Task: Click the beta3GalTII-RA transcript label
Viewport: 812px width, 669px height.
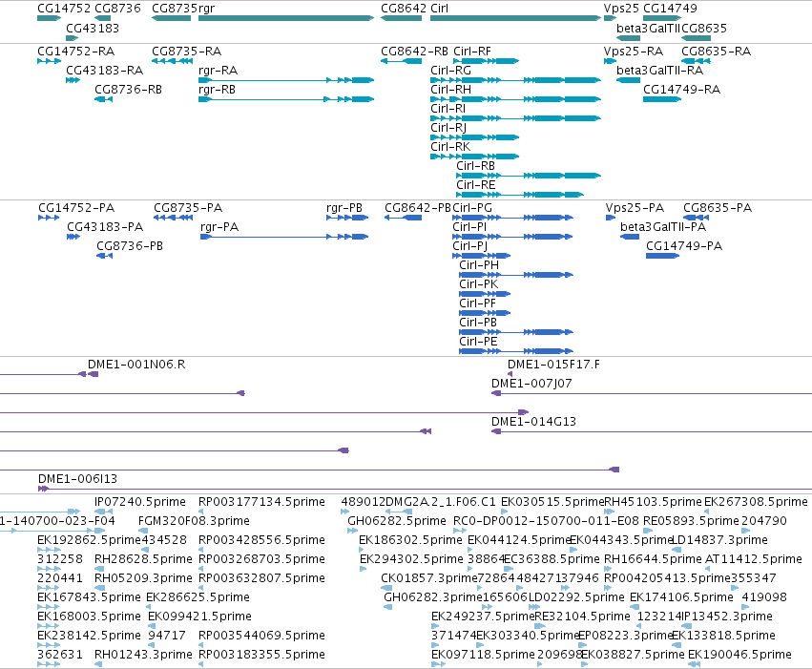Action: pyautogui.click(x=659, y=71)
